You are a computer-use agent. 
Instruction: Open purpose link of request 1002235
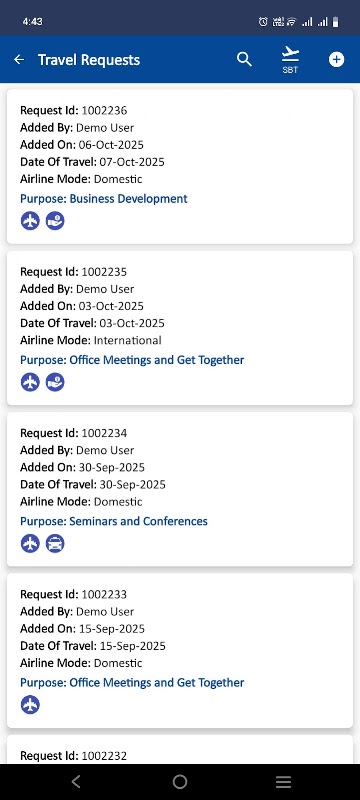click(x=132, y=360)
